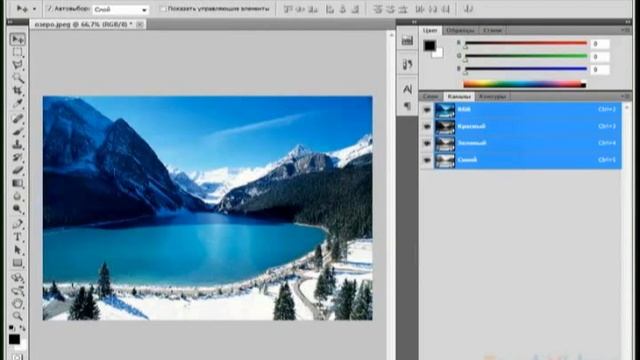Select the Move tool in toolbox
Screen dimensions: 640x360
(x=18, y=39)
